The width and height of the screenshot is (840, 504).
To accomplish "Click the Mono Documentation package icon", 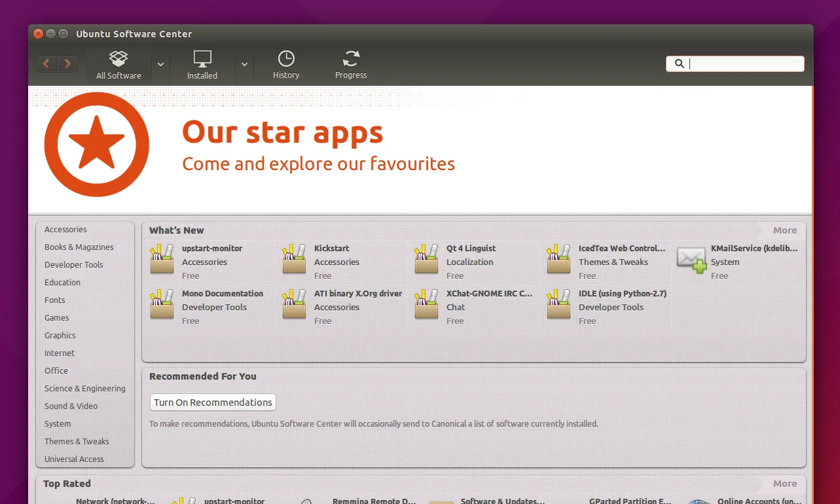I will pos(162,304).
